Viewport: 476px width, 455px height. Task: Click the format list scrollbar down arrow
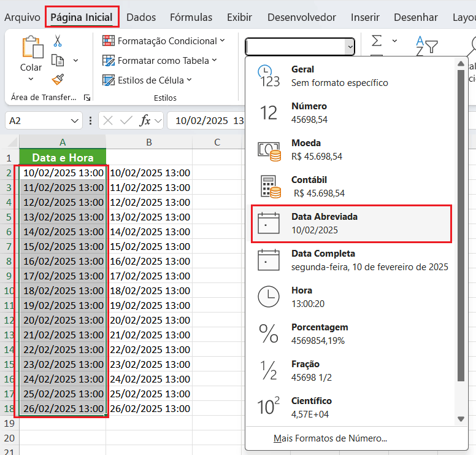tap(461, 419)
